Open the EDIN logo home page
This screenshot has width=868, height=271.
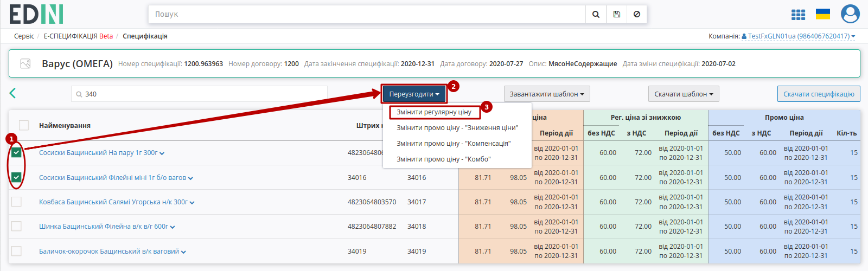tap(36, 14)
